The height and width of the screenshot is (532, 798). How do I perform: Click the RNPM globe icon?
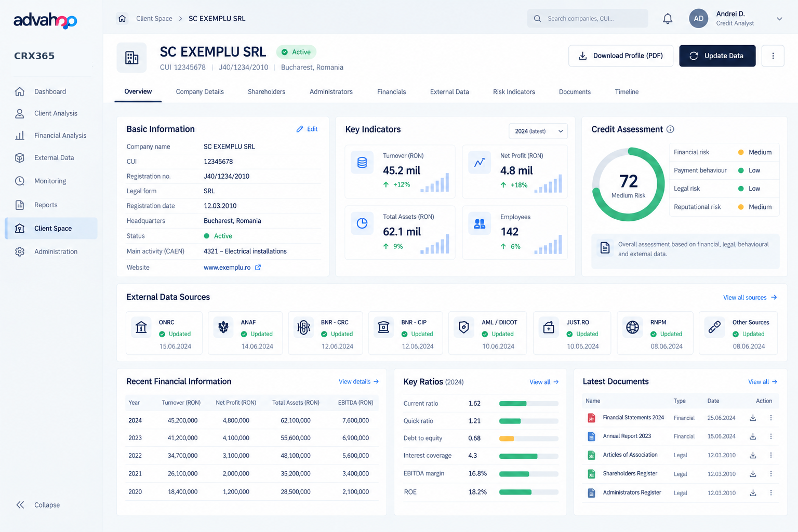pos(633,327)
